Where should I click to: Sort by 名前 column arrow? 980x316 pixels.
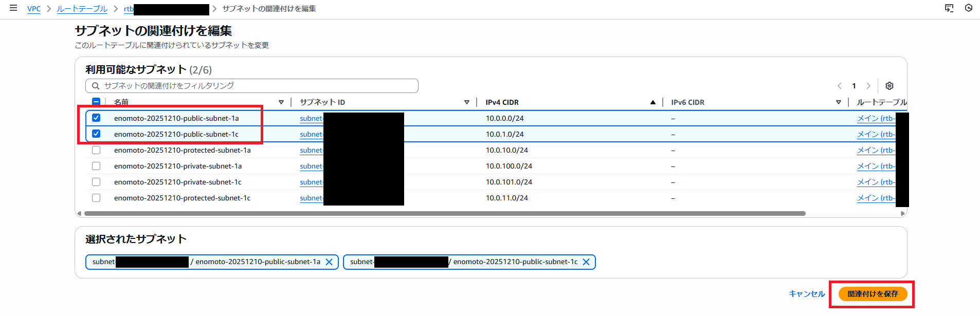pos(281,102)
